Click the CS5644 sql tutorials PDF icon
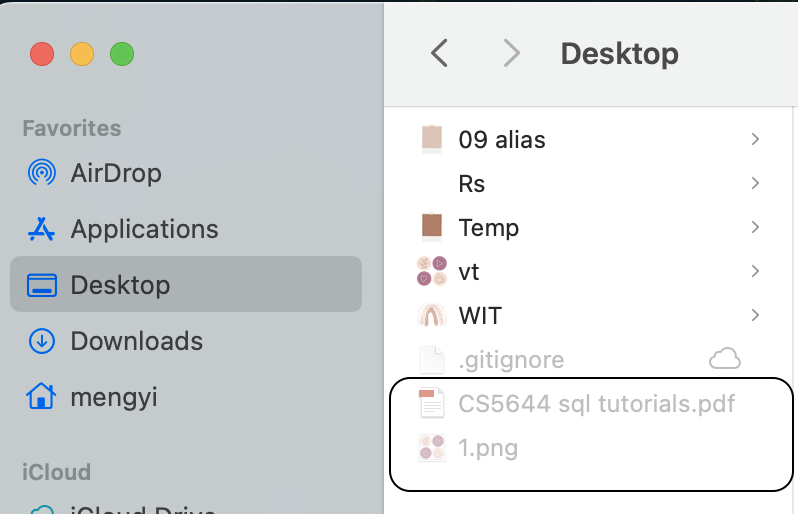The width and height of the screenshot is (798, 514). point(431,403)
